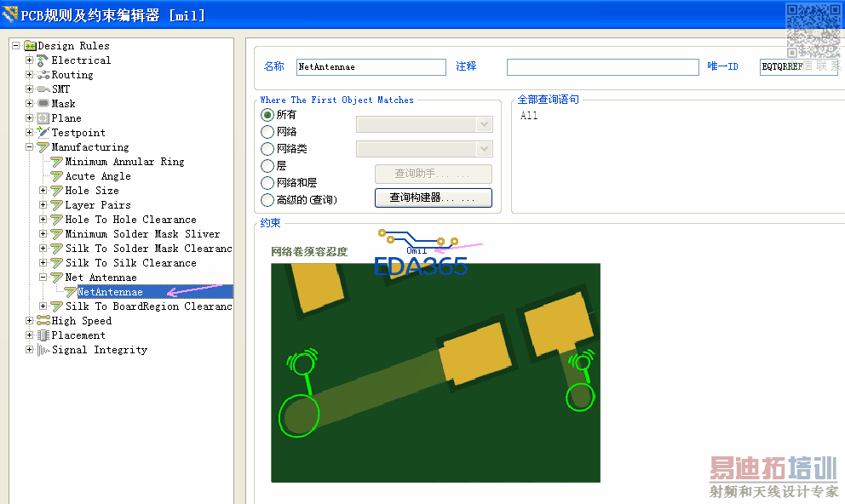
Task: Select the 网络类 (Net Class) radio option
Action: [x=267, y=149]
